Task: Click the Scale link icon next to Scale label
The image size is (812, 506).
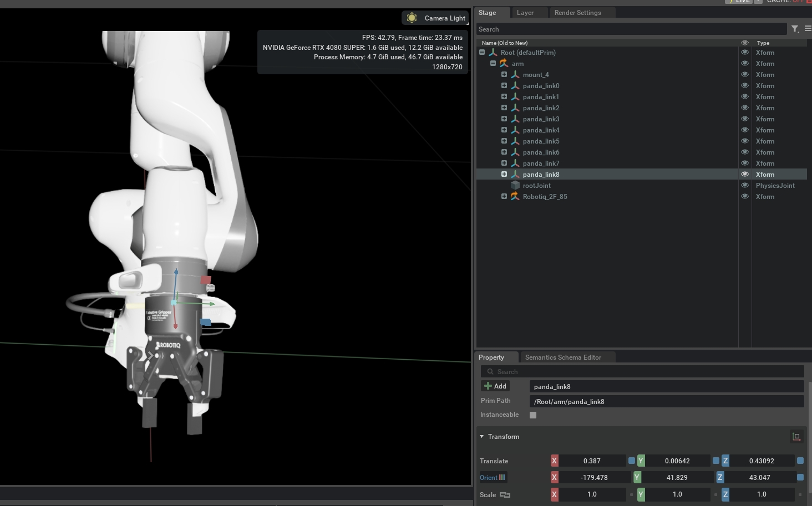Action: [x=505, y=495]
